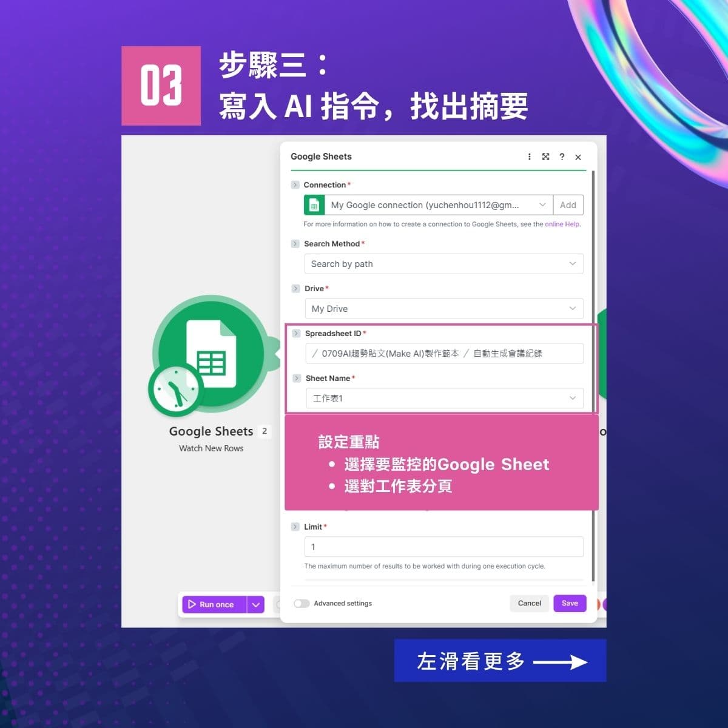Image resolution: width=728 pixels, height=728 pixels.
Task: Click the Add connection button
Action: 568,205
